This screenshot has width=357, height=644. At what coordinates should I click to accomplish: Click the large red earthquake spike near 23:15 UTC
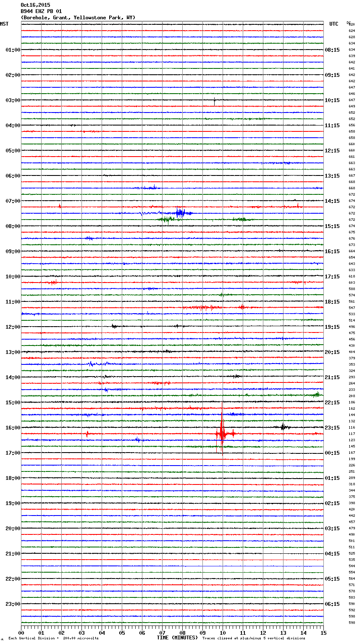click(x=222, y=429)
